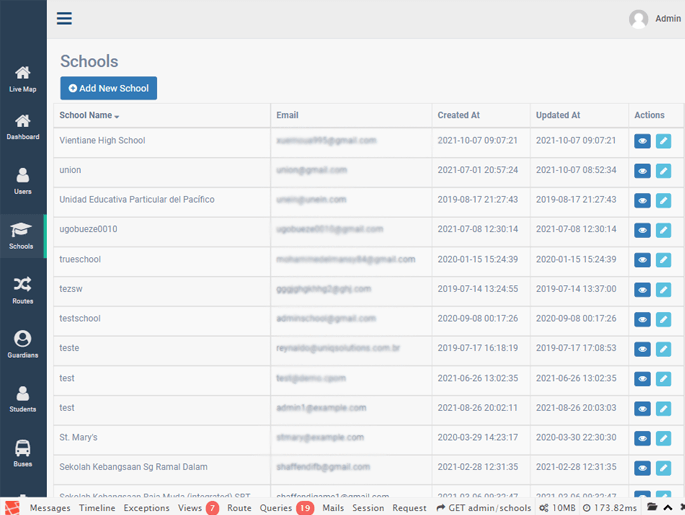Edit Vientiane High School
This screenshot has width=685, height=515.
pyautogui.click(x=663, y=141)
